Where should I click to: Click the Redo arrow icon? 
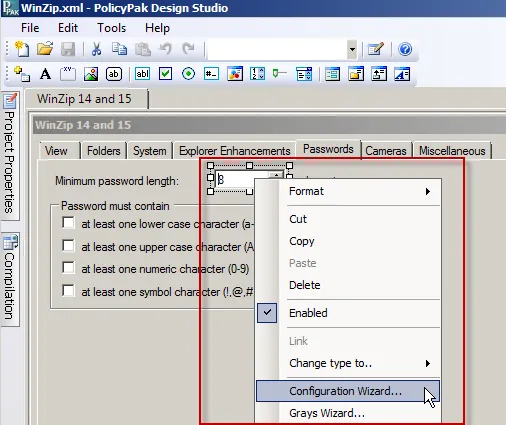tap(188, 49)
